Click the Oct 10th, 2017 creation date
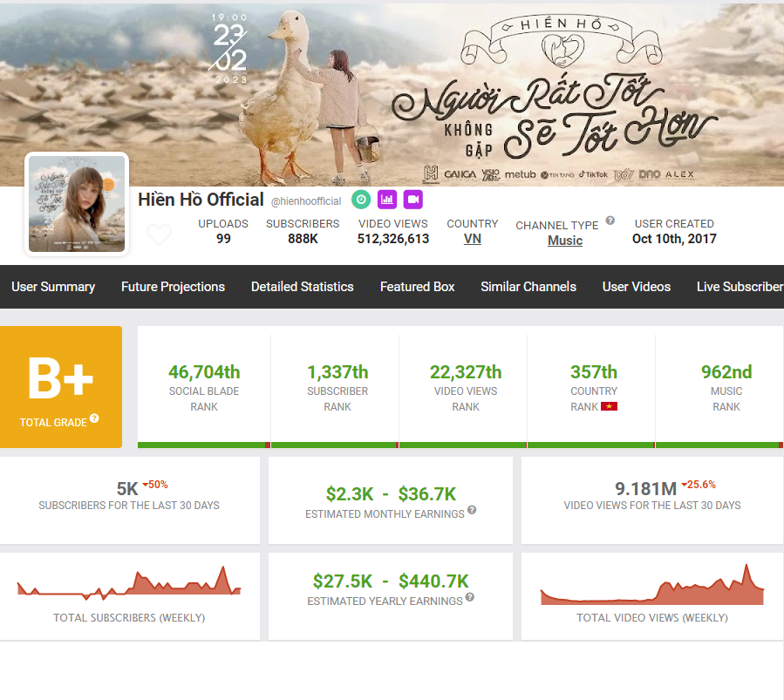The width and height of the screenshot is (784, 700). pos(674,239)
